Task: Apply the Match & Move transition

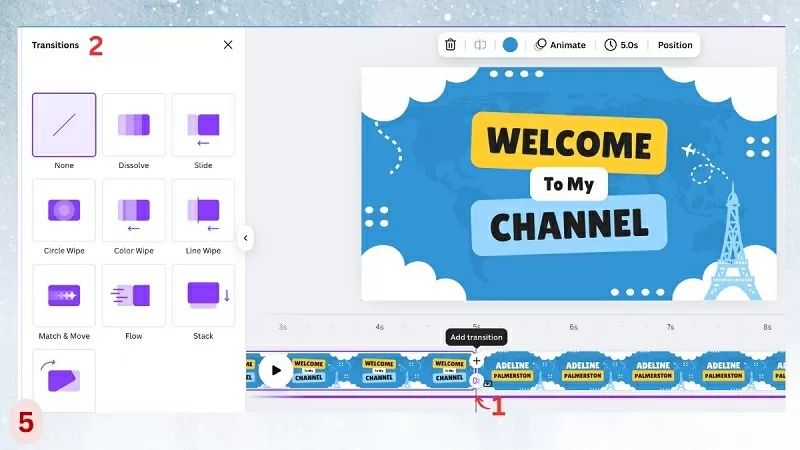Action: [64, 295]
